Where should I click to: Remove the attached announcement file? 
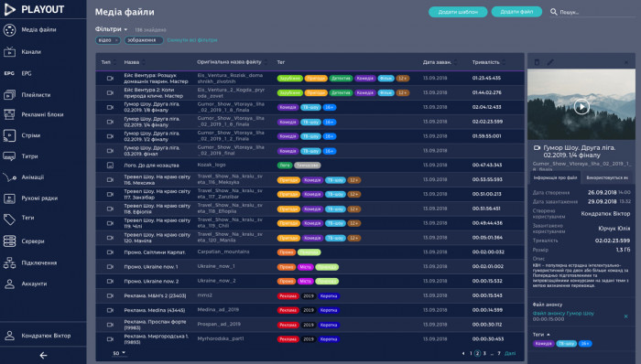625,316
